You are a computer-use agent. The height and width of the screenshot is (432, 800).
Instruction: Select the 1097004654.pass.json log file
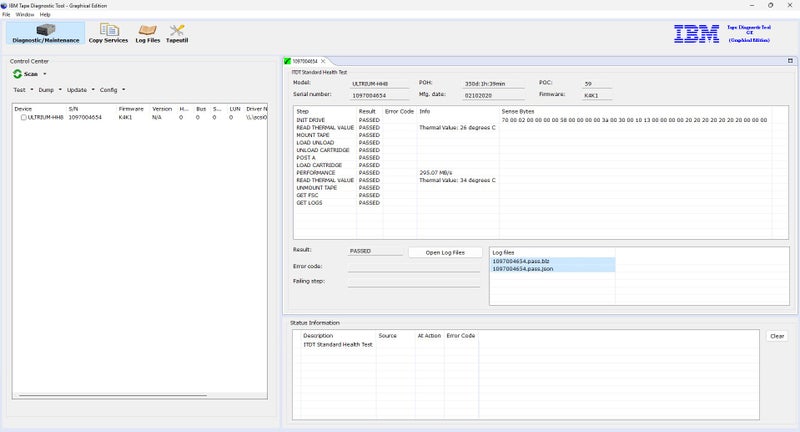[x=521, y=269]
